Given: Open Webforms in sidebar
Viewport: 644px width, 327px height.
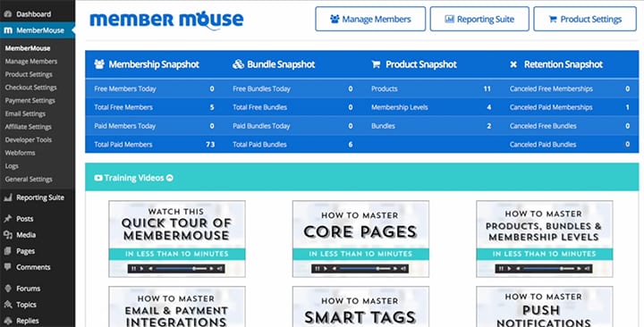Looking at the screenshot, I should tap(20, 153).
